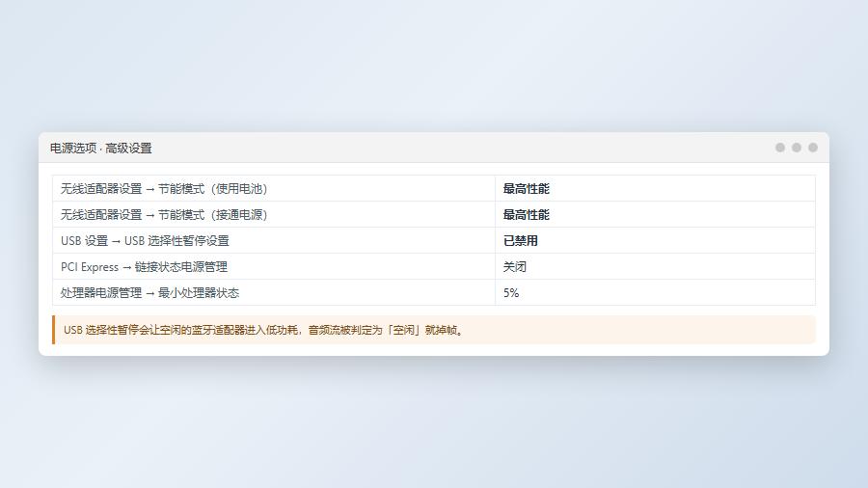Click 最高性能 value in the 接通电源 row
Image resolution: width=868 pixels, height=488 pixels.
point(526,215)
